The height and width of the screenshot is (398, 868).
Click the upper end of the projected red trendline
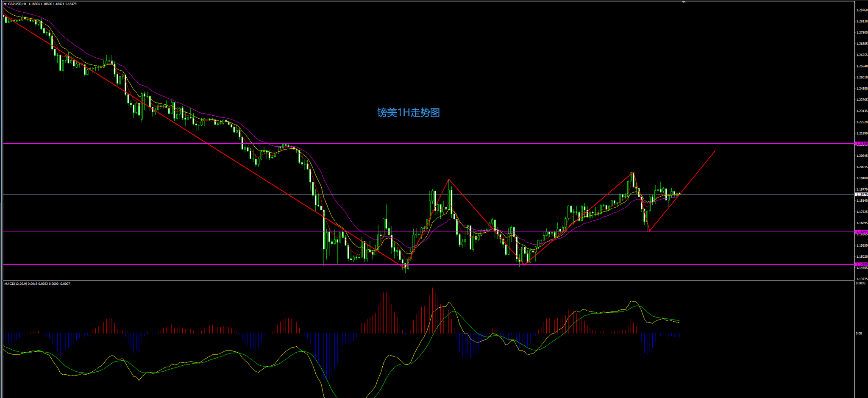click(x=715, y=151)
